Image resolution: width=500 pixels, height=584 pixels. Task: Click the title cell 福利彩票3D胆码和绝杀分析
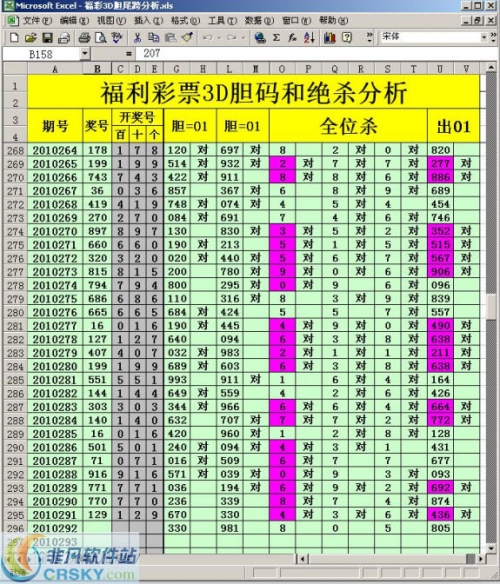[253, 92]
